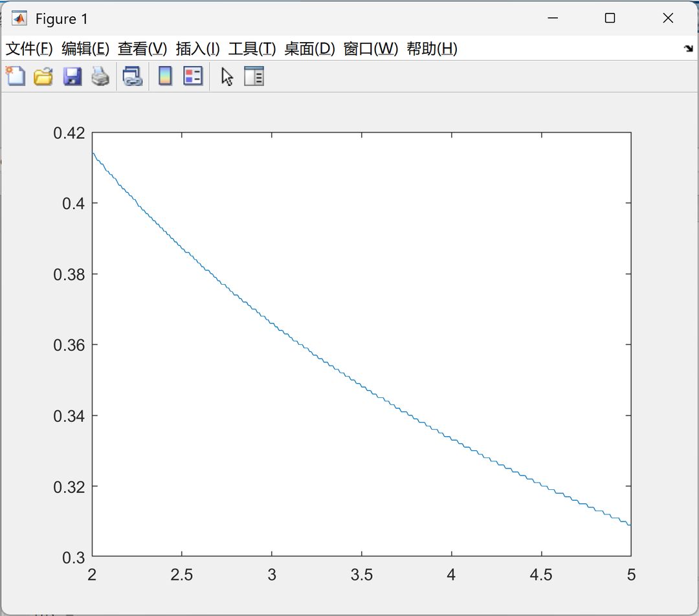Open a file with folder icon
Viewport: 699px width, 616px height.
[43, 76]
